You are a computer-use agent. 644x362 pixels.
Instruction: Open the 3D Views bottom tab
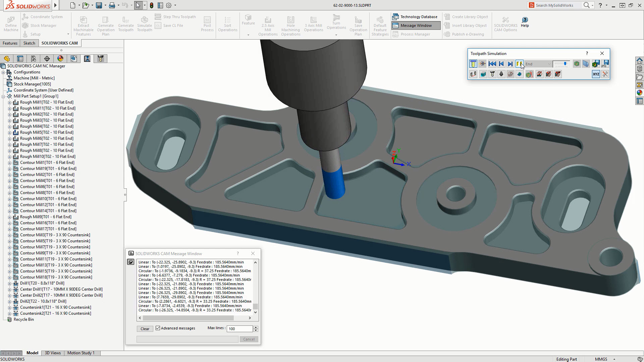pyautogui.click(x=53, y=353)
